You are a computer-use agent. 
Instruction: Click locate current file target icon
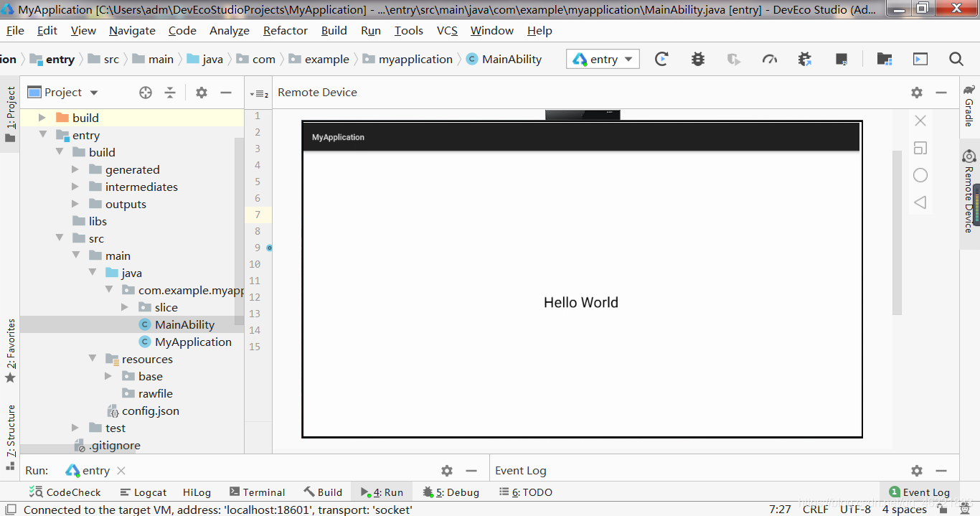(x=146, y=93)
